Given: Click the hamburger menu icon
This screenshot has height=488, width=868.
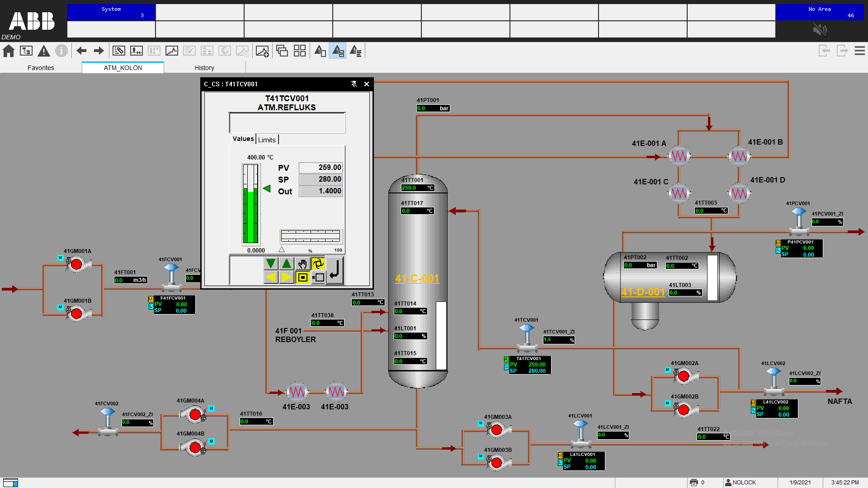Looking at the screenshot, I should [x=860, y=51].
